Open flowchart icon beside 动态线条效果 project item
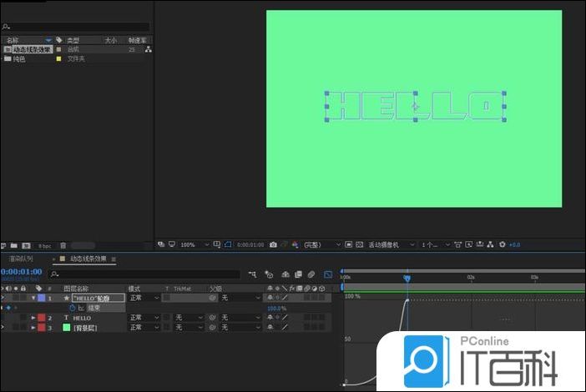Image resolution: width=586 pixels, height=392 pixels. tap(149, 49)
